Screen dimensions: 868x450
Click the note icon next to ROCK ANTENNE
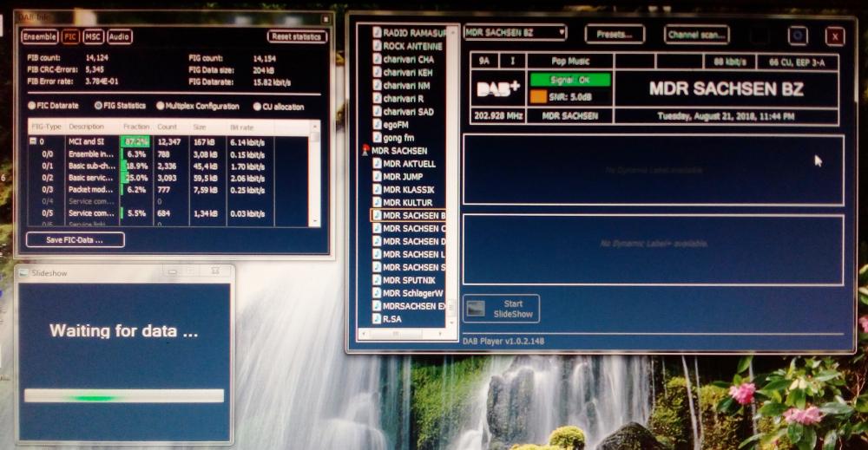point(377,46)
